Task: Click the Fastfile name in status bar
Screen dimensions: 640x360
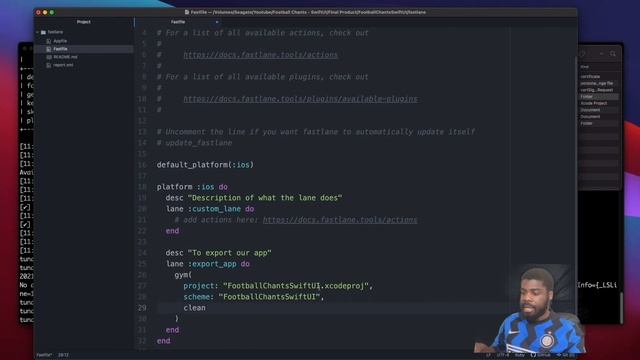Action: 44,355
